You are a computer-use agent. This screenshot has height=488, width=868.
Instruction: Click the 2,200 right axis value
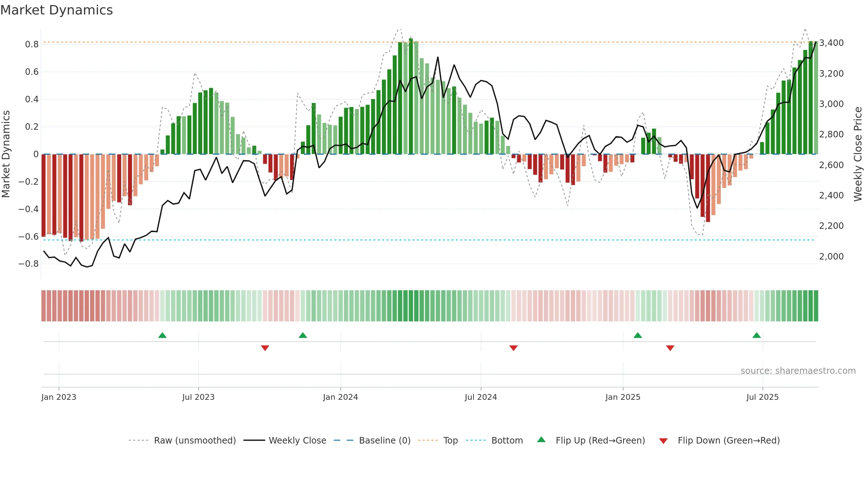(831, 226)
